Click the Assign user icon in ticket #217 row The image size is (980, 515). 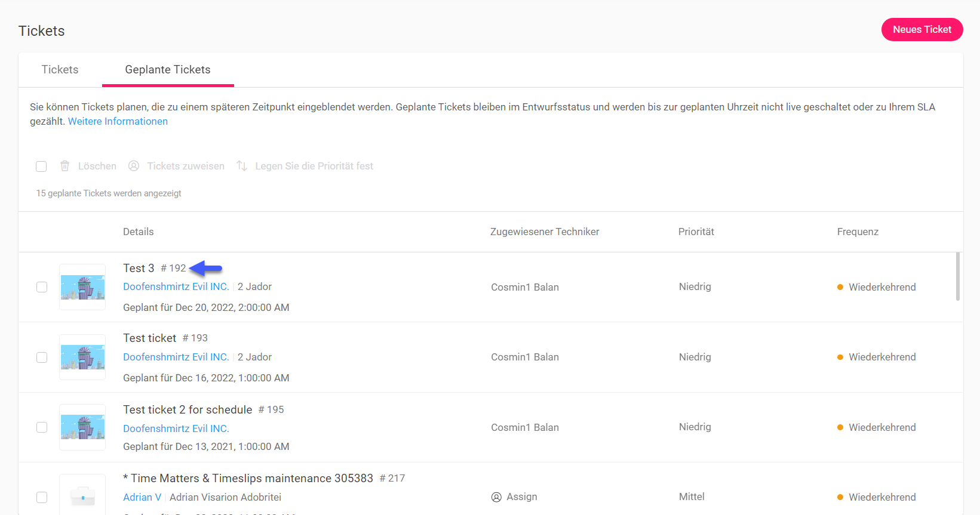pyautogui.click(x=496, y=497)
